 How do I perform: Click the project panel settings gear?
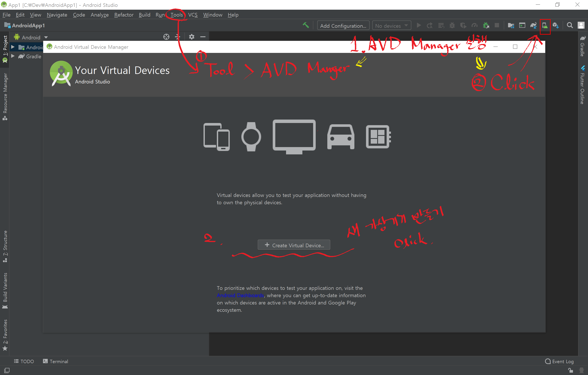pyautogui.click(x=192, y=37)
